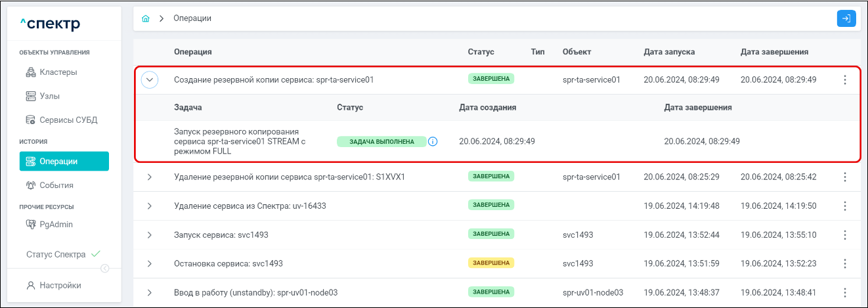Expand the Ввод в работу (unstandby) row
This screenshot has width=868, height=308.
coord(150,292)
